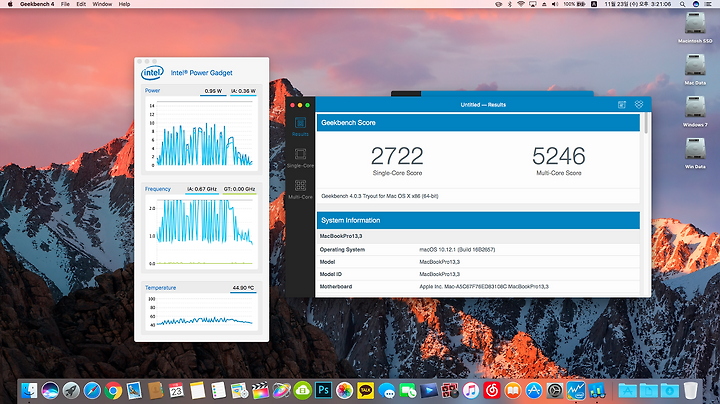Open the Downloads folder stack in dock
This screenshot has height=404, width=720.
(669, 391)
